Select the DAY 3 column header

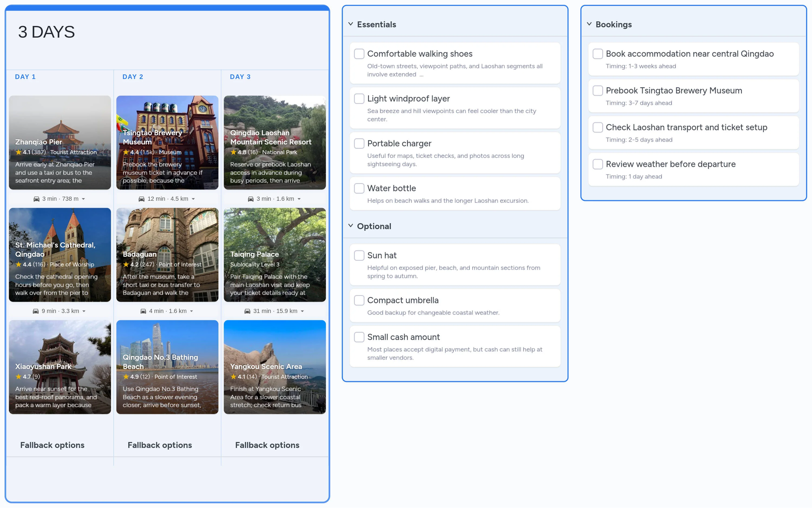coord(240,77)
